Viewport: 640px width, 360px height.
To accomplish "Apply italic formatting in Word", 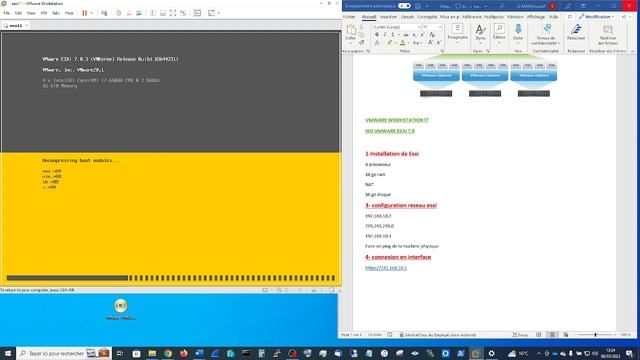I will pos(384,35).
